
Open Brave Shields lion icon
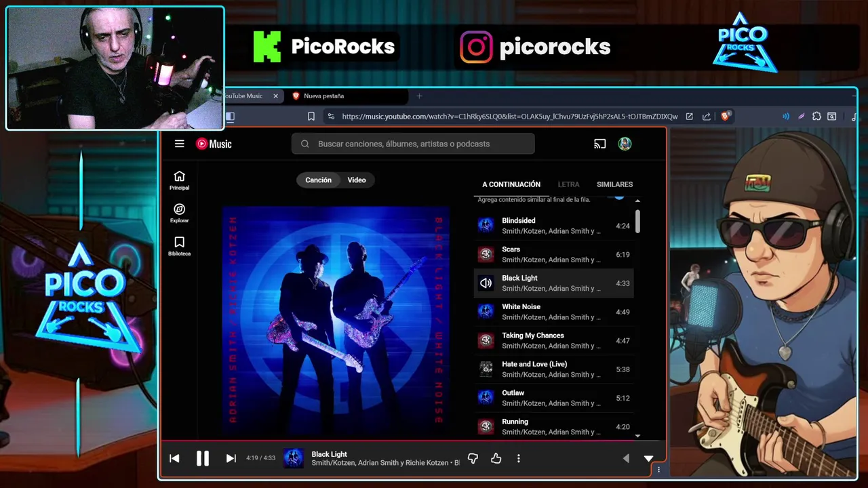(725, 116)
